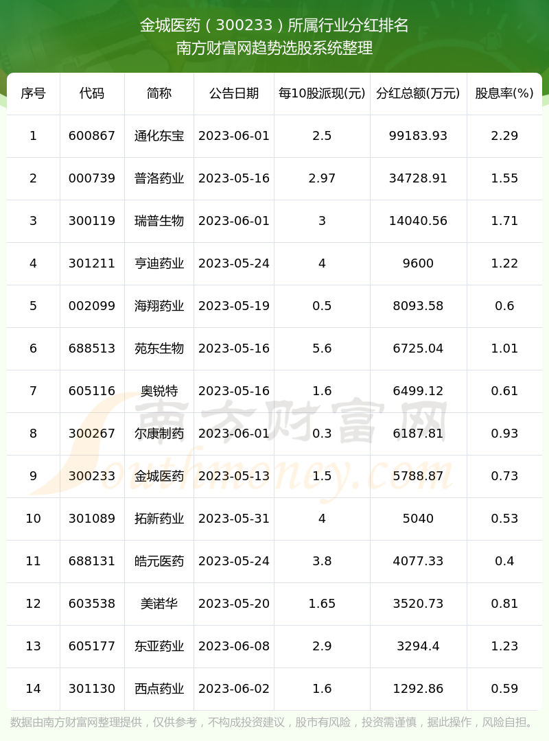Select the name 美诺华
This screenshot has width=549, height=756.
[x=159, y=603]
